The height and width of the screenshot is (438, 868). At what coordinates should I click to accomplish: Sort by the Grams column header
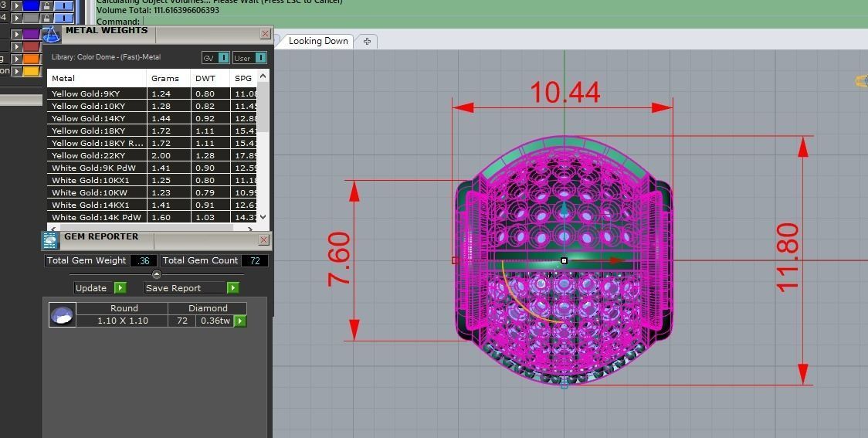tap(168, 78)
